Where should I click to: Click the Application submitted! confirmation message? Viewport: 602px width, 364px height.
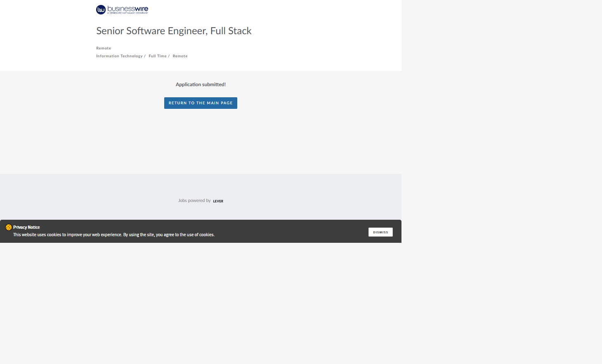[201, 85]
